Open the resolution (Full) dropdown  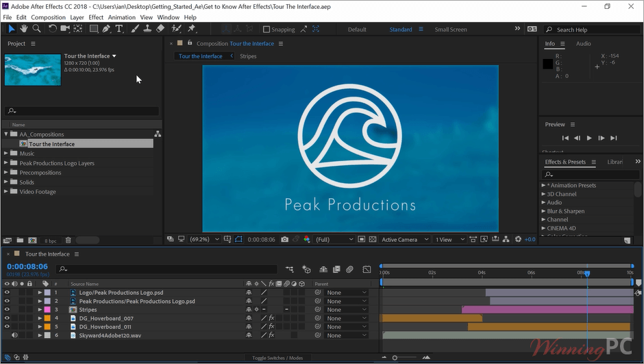[334, 239]
